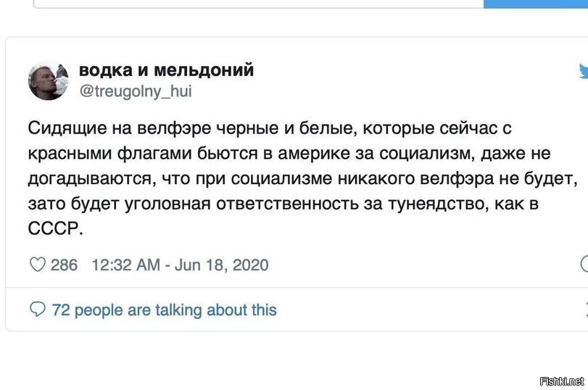Click the Twitter bird logo
Viewport: 588px width, 390px height.
(x=582, y=72)
